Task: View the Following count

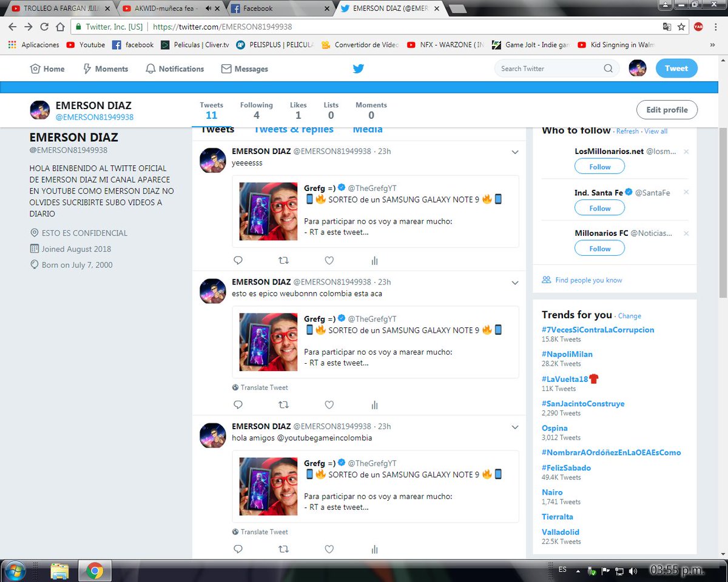Action: 256,110
